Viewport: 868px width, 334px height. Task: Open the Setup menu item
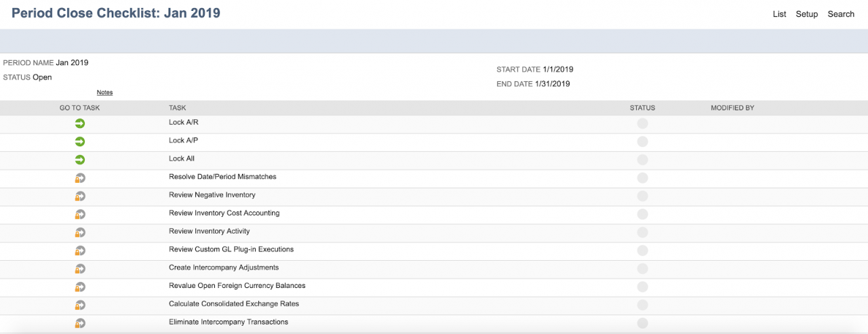(807, 14)
